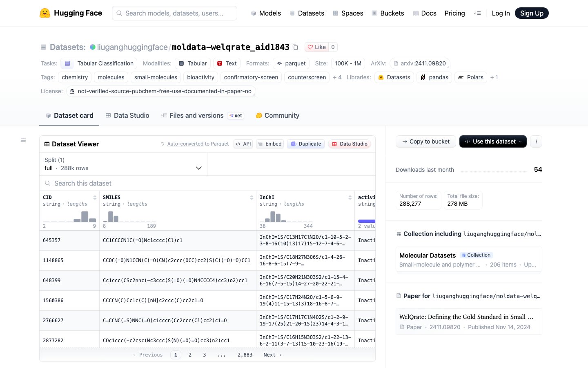588x368 pixels.
Task: Click the Log In link
Action: (x=501, y=13)
